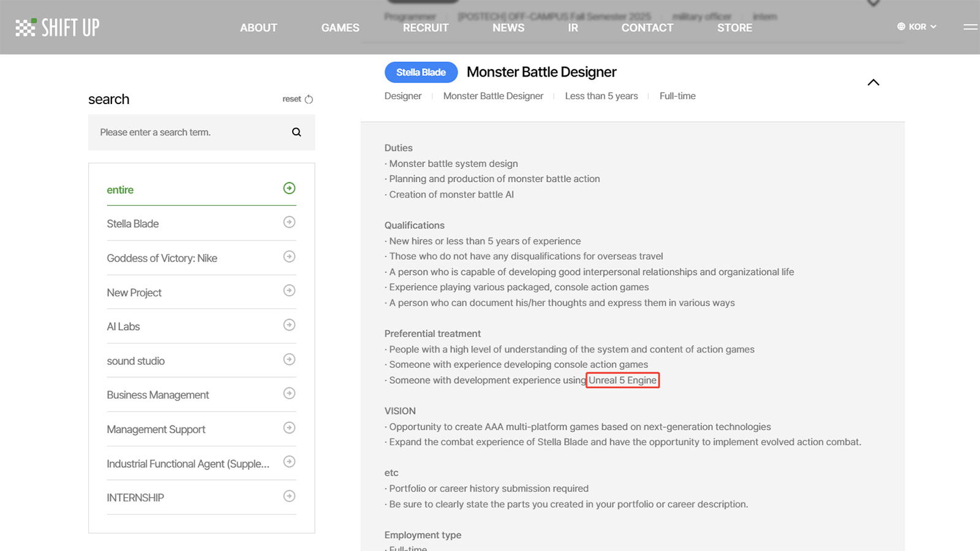Collapse the Monster Battle Designer posting
The width and height of the screenshot is (980, 551).
click(x=873, y=82)
